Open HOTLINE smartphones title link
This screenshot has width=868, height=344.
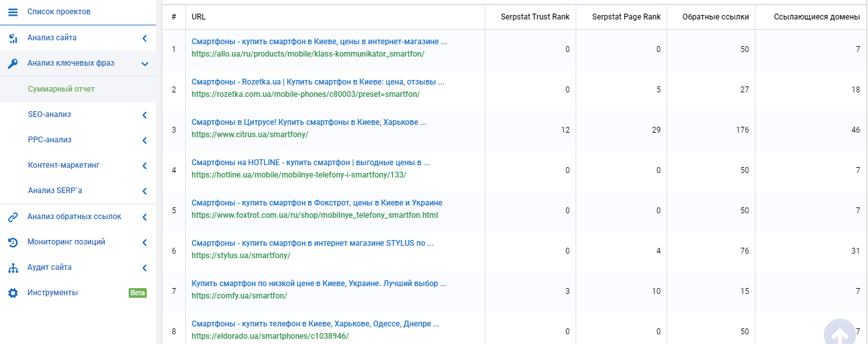pos(311,163)
